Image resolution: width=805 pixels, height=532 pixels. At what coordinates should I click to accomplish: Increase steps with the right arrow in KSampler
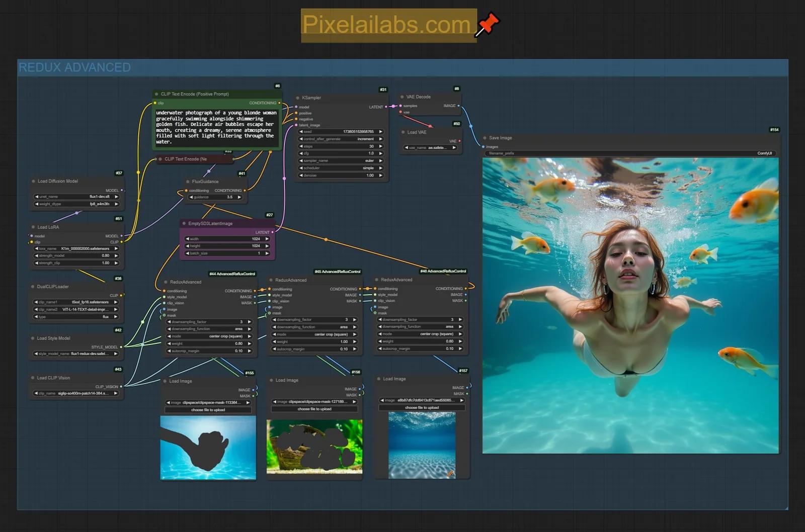click(x=380, y=146)
